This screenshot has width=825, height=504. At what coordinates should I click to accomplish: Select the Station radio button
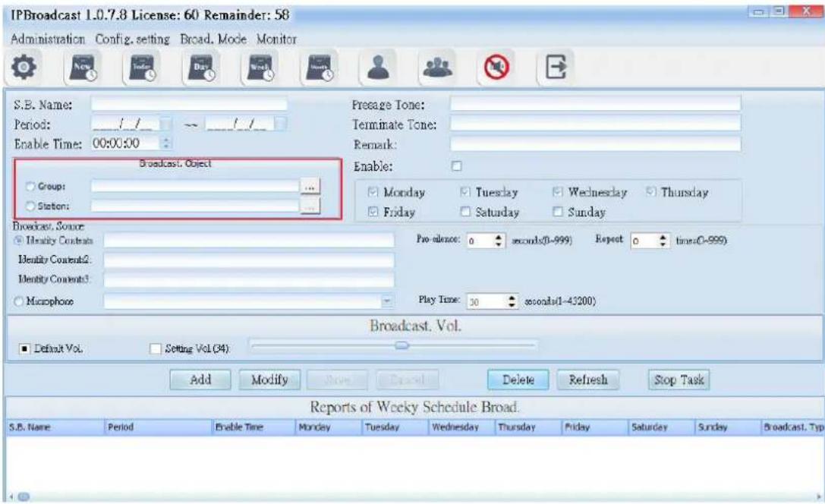click(x=30, y=206)
